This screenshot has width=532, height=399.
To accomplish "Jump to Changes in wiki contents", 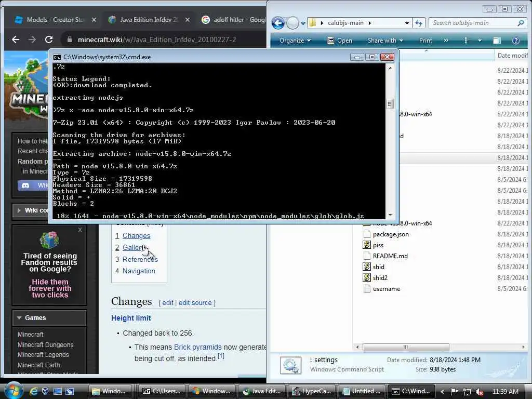I will click(x=137, y=235).
